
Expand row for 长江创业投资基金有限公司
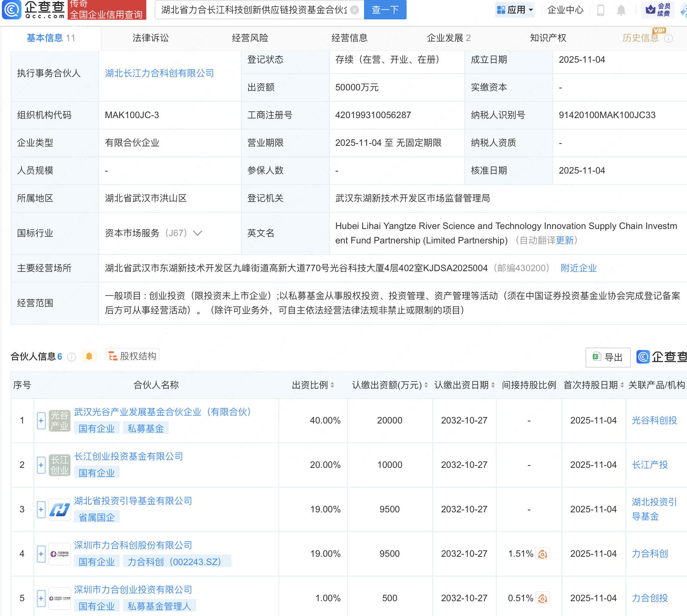click(41, 465)
